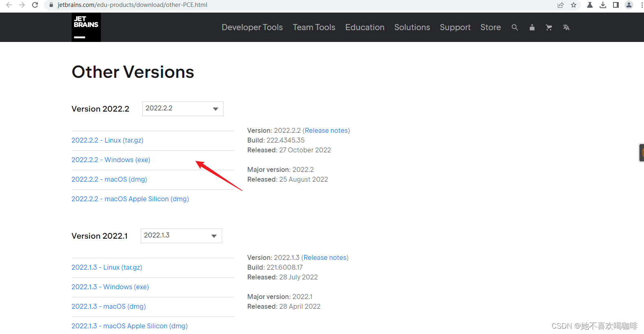Download 2022.1.3 macOS Apple Silicon dmg

[130, 326]
